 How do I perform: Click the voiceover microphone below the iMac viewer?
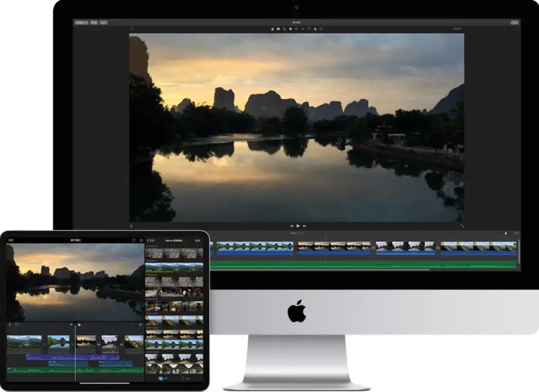pos(131,226)
